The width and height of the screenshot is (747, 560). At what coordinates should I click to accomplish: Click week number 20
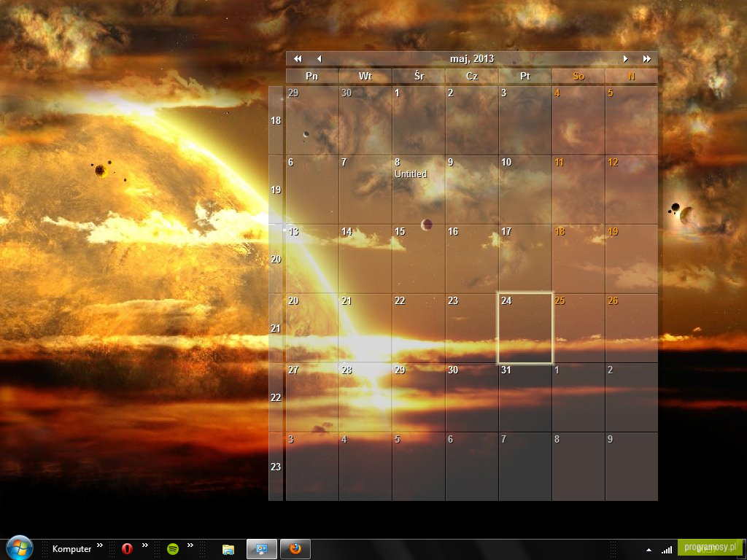pos(276,259)
